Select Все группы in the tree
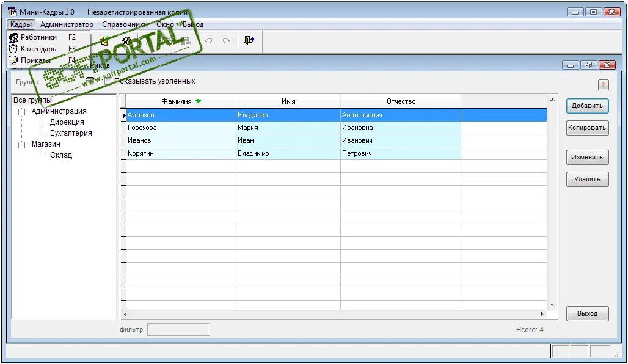The image size is (628, 364). (32, 100)
